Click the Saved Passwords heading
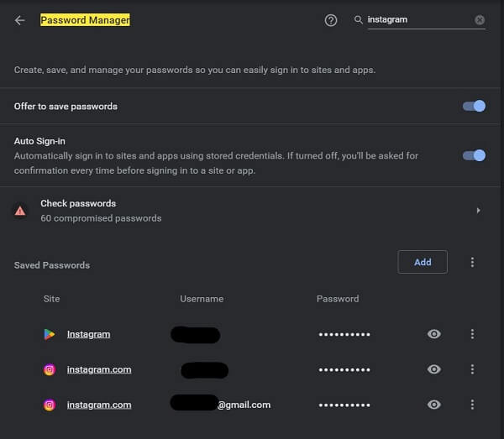Screen dimensions: 504x439 tap(52, 265)
